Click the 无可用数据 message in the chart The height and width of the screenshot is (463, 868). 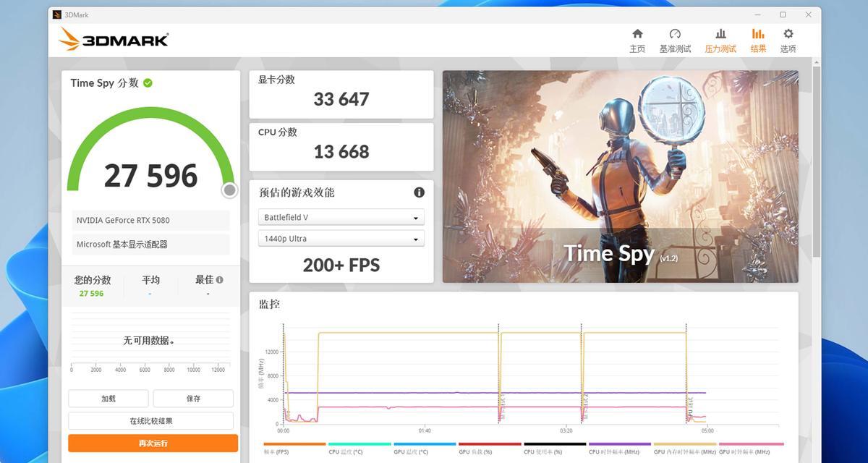click(x=149, y=341)
